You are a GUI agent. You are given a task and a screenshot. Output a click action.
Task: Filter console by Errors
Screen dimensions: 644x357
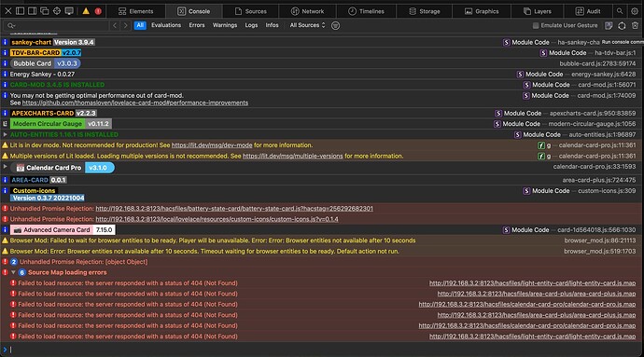pos(197,25)
